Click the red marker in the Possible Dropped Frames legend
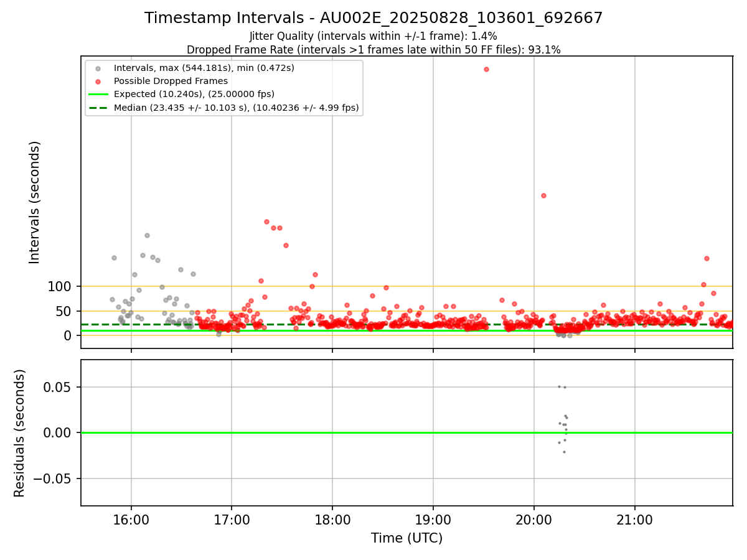 [x=98, y=82]
